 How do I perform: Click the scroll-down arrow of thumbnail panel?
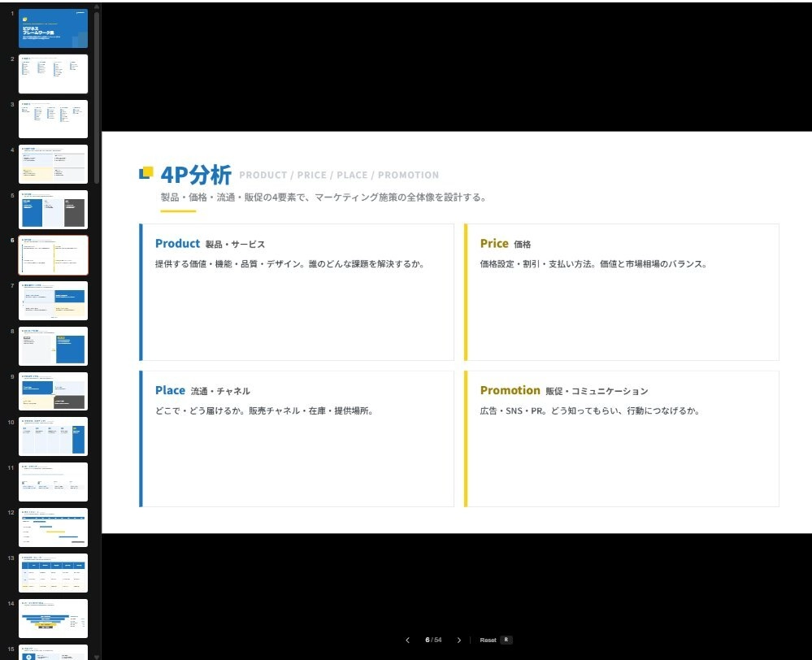[97, 657]
